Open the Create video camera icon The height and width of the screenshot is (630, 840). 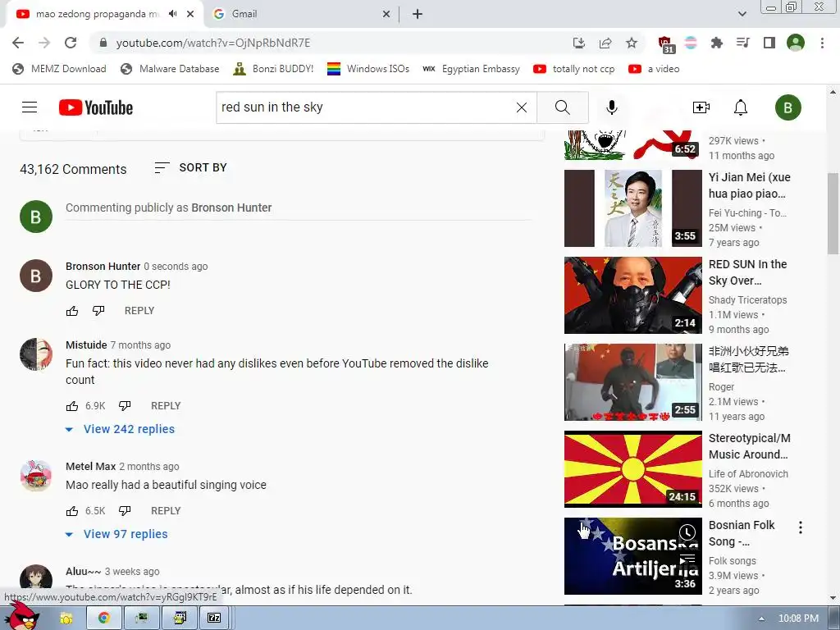[701, 107]
